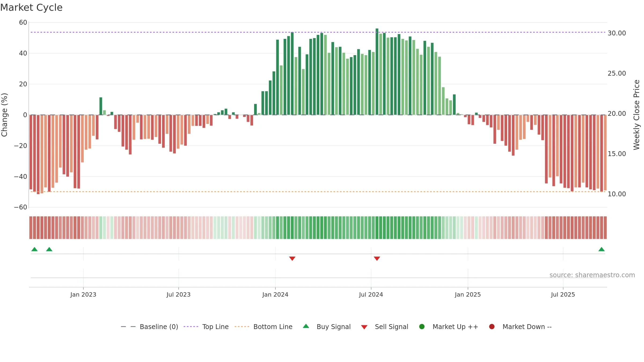The height and width of the screenshot is (362, 644).
Task: Click the orange dashed Bottom Line legend sample
Action: click(242, 327)
